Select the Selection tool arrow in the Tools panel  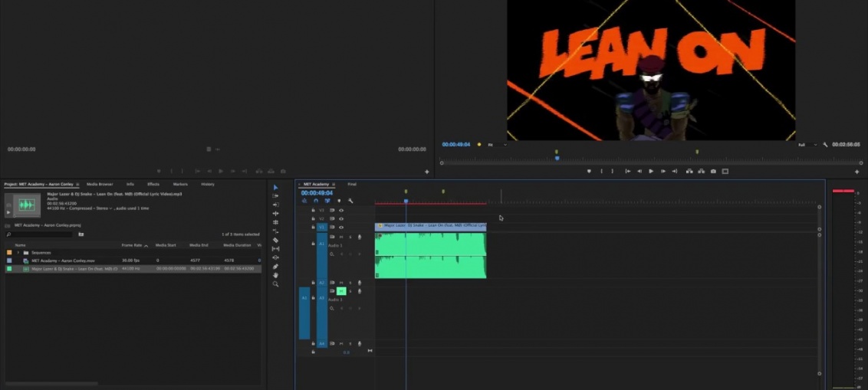[x=275, y=188]
